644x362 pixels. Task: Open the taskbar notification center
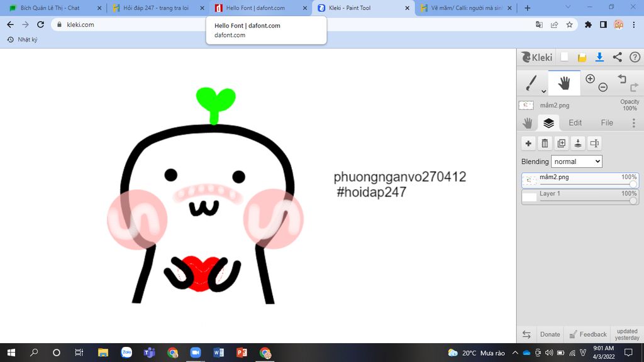(628, 353)
